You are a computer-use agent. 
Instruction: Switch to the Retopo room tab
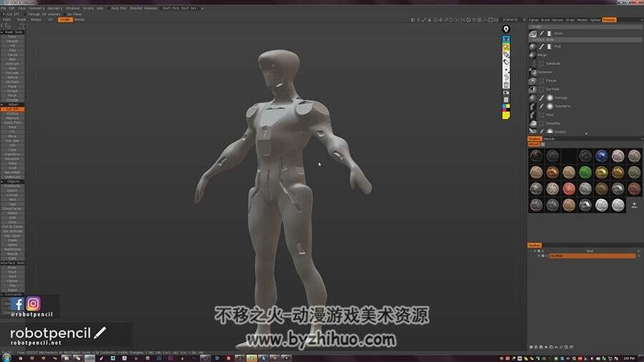pos(36,19)
